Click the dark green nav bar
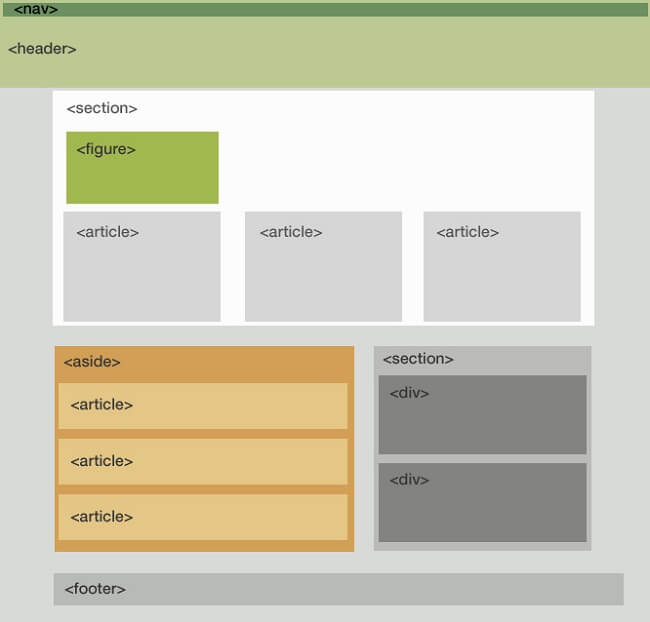This screenshot has height=622, width=650. click(x=325, y=10)
